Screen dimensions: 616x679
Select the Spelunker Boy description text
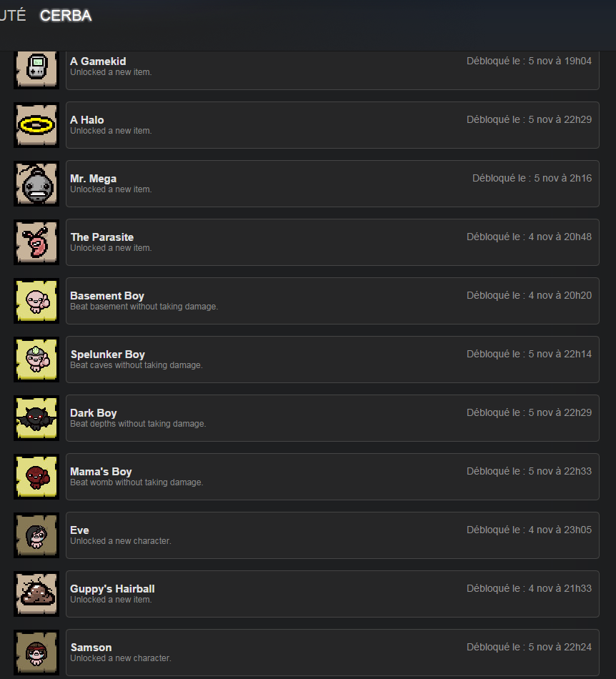pyautogui.click(x=136, y=365)
